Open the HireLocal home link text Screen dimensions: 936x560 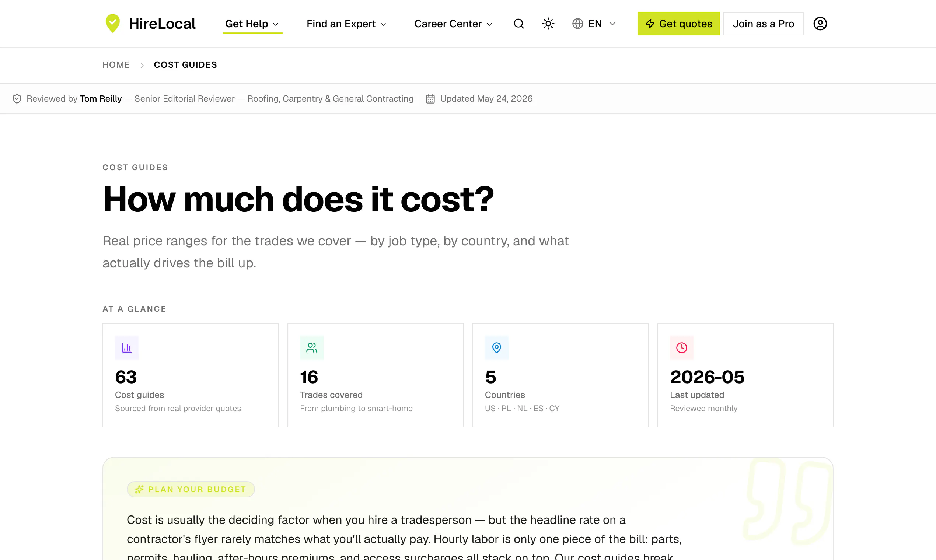(162, 24)
